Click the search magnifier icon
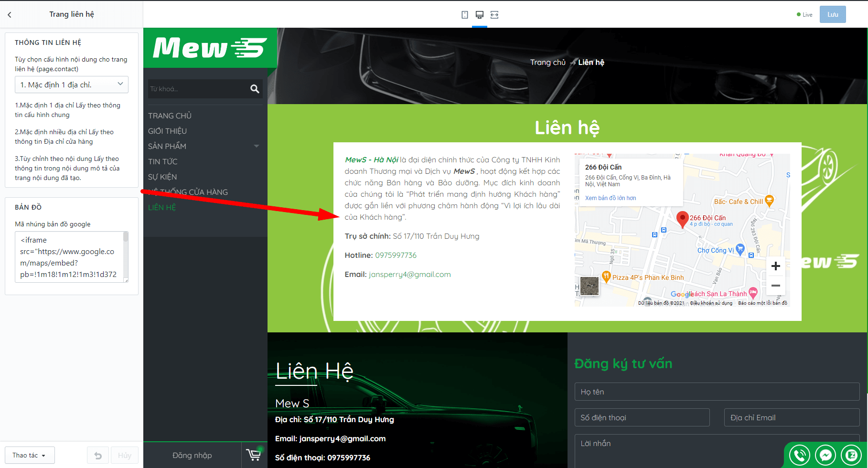Screen dimensions: 868x468 click(255, 89)
